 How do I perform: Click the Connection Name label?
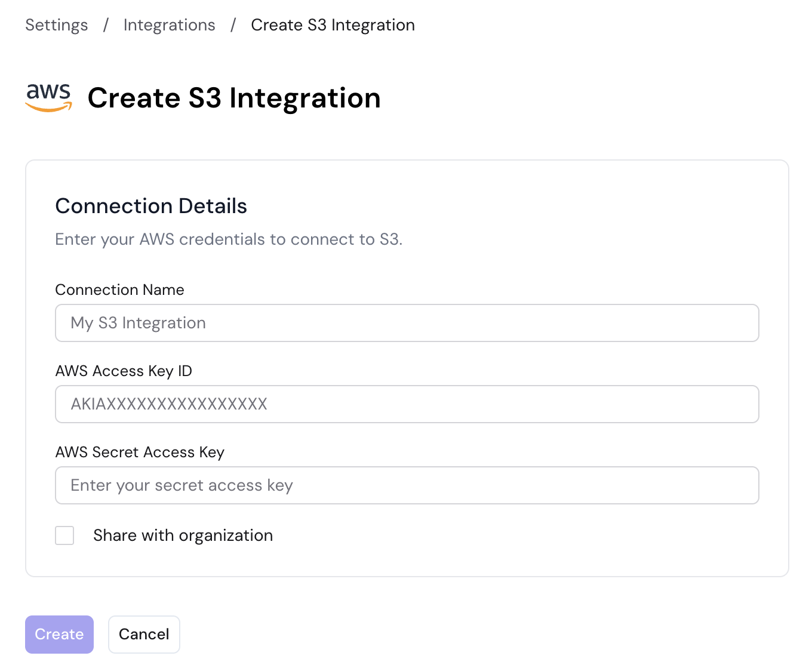click(x=119, y=290)
